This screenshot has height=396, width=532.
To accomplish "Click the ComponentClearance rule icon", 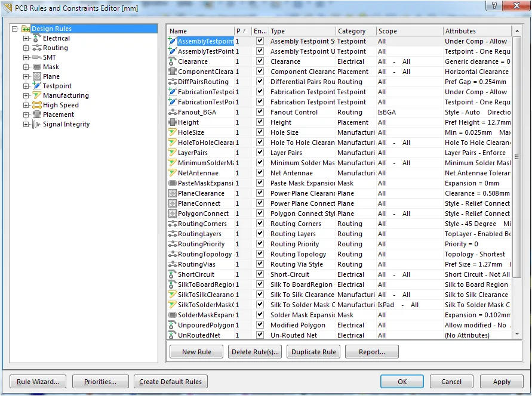I will 173,72.
